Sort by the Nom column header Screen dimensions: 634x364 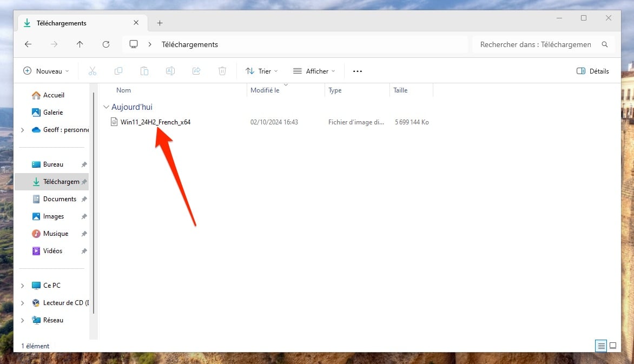click(x=123, y=90)
